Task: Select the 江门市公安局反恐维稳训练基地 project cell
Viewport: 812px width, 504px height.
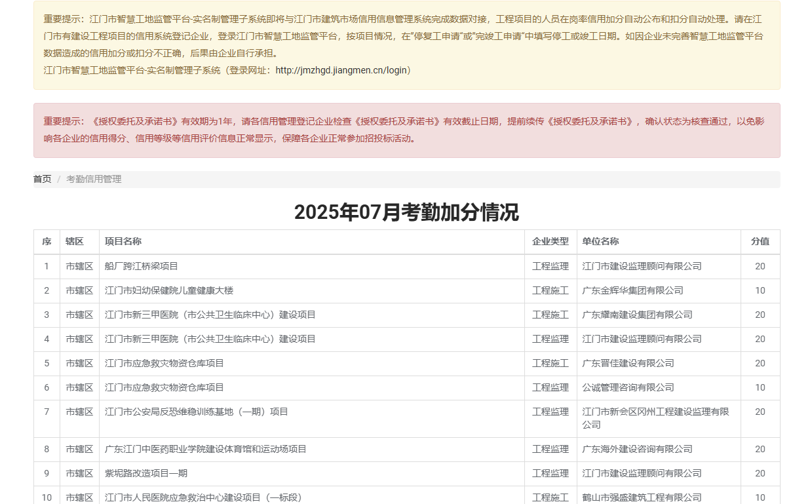Action: [x=312, y=418]
